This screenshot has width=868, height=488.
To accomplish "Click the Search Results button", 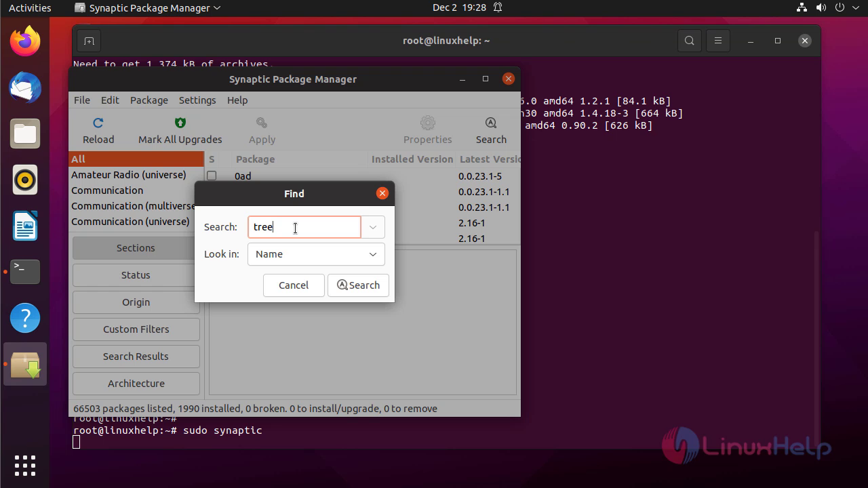I will click(x=136, y=357).
